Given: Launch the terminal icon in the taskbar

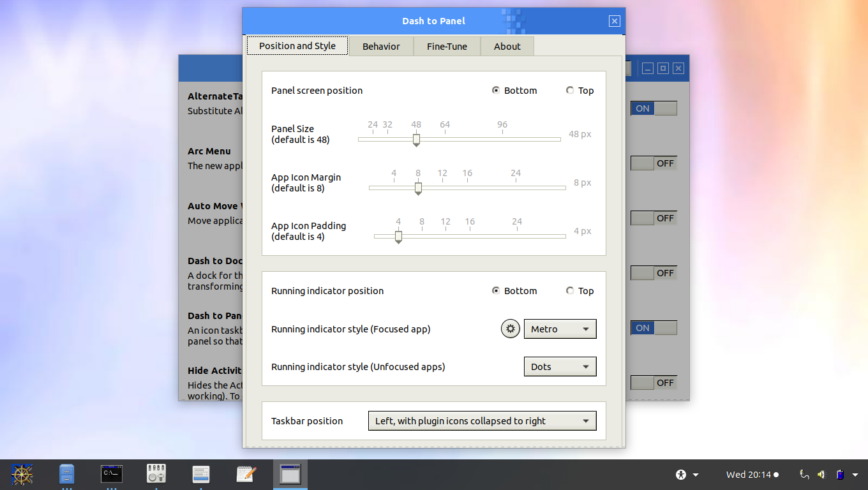Looking at the screenshot, I should coord(112,474).
